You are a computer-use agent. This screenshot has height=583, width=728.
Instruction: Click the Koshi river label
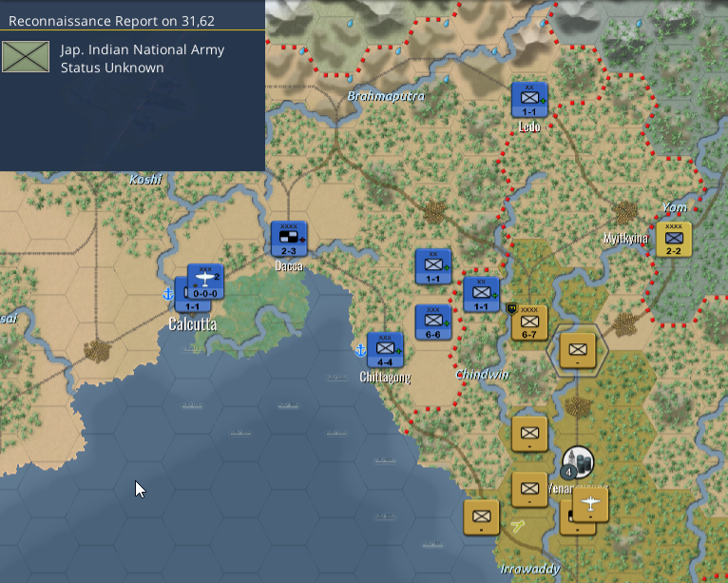click(x=145, y=180)
